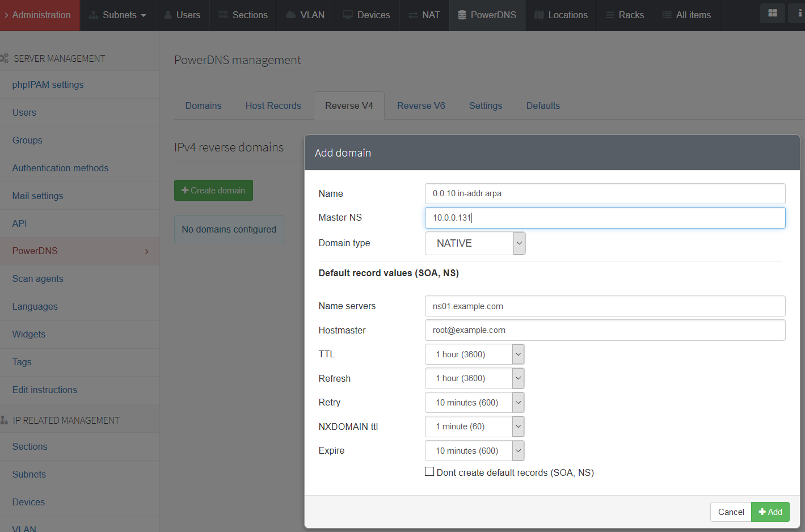805x532 pixels.
Task: Switch to the Host Records tab
Action: coord(273,106)
